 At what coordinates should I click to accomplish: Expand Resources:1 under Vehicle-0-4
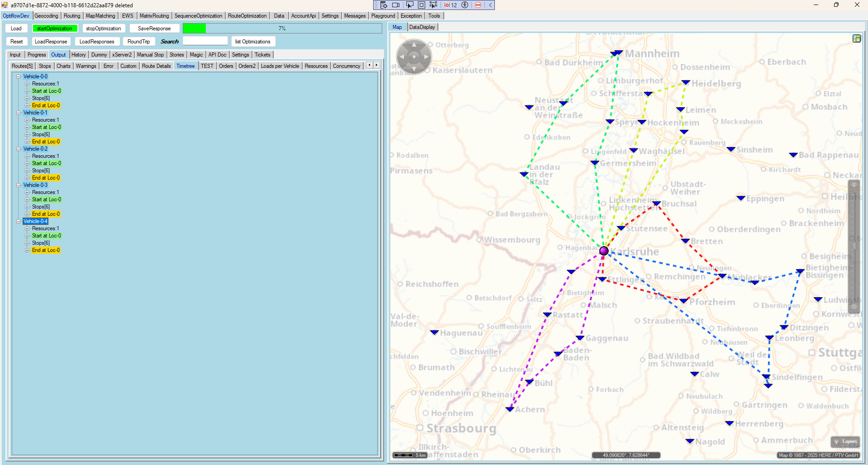[x=27, y=228]
